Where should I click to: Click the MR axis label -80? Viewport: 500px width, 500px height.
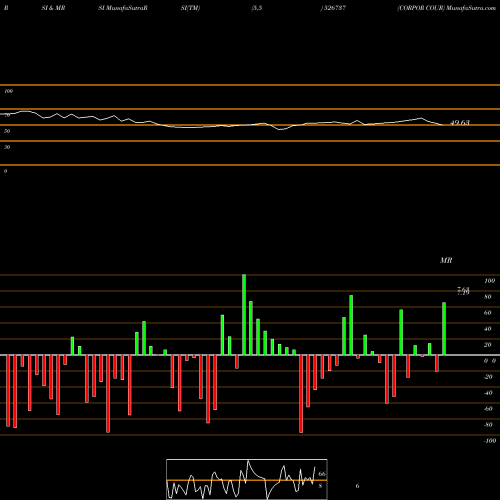(x=488, y=425)
